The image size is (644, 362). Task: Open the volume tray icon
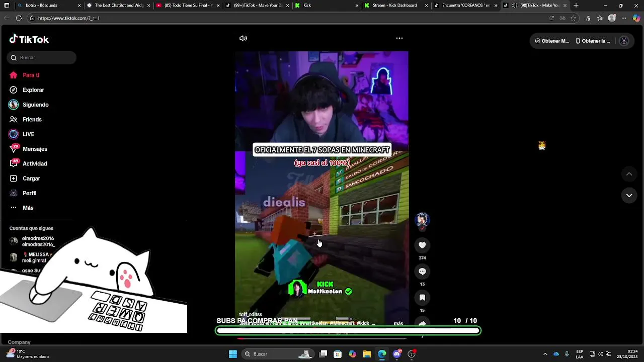point(600,354)
